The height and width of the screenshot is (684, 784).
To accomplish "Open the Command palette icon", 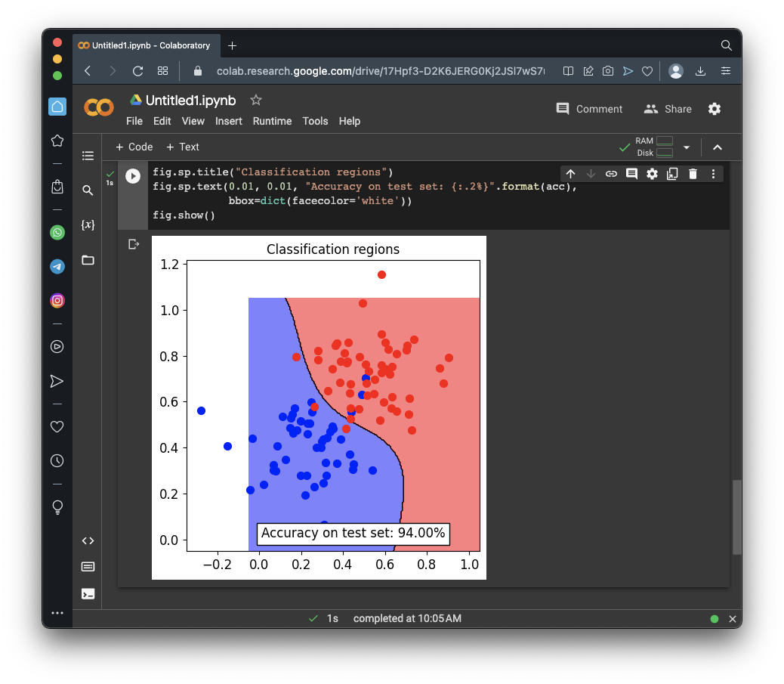I will tap(88, 566).
